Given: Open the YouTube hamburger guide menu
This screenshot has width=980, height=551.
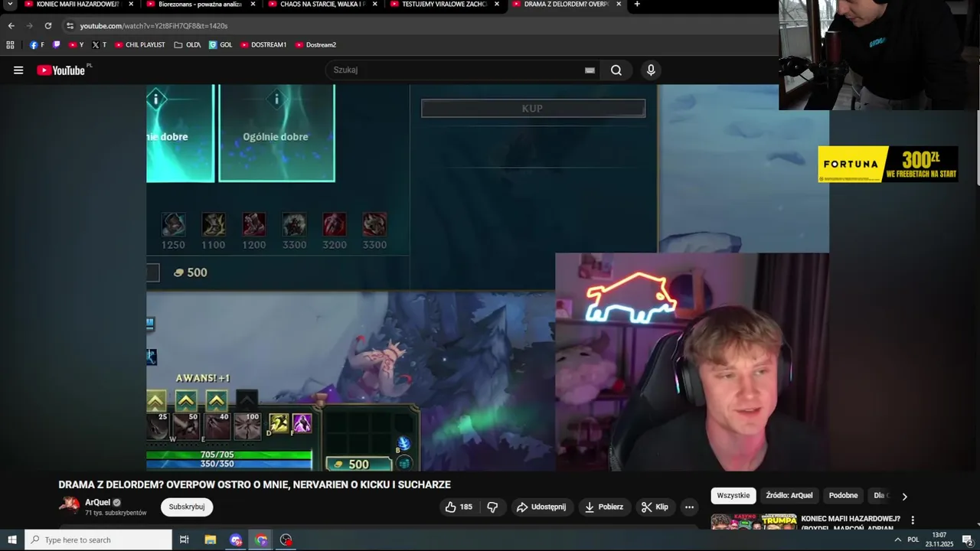Looking at the screenshot, I should point(18,70).
